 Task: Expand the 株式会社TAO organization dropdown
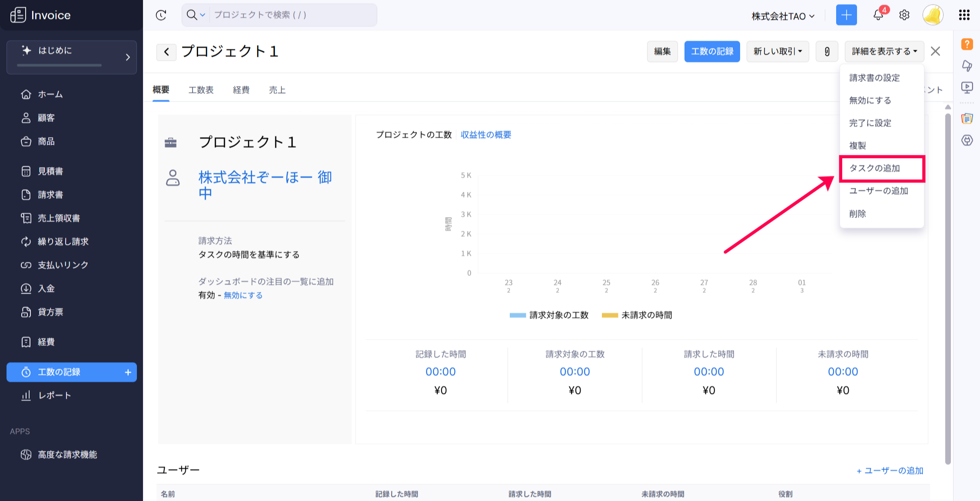pos(783,16)
